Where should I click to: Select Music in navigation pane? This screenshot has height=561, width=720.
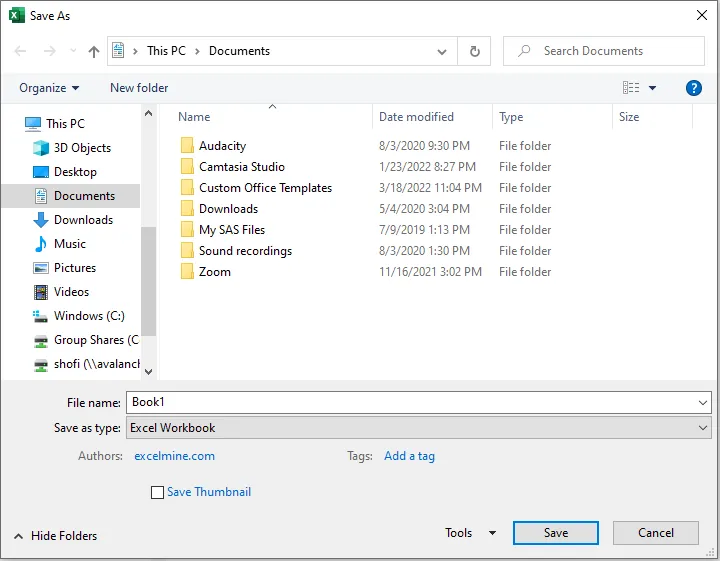[70, 244]
